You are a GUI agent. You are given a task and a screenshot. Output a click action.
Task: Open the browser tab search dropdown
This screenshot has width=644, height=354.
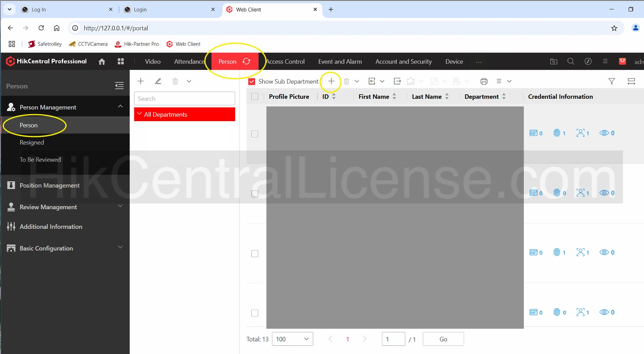[x=9, y=9]
